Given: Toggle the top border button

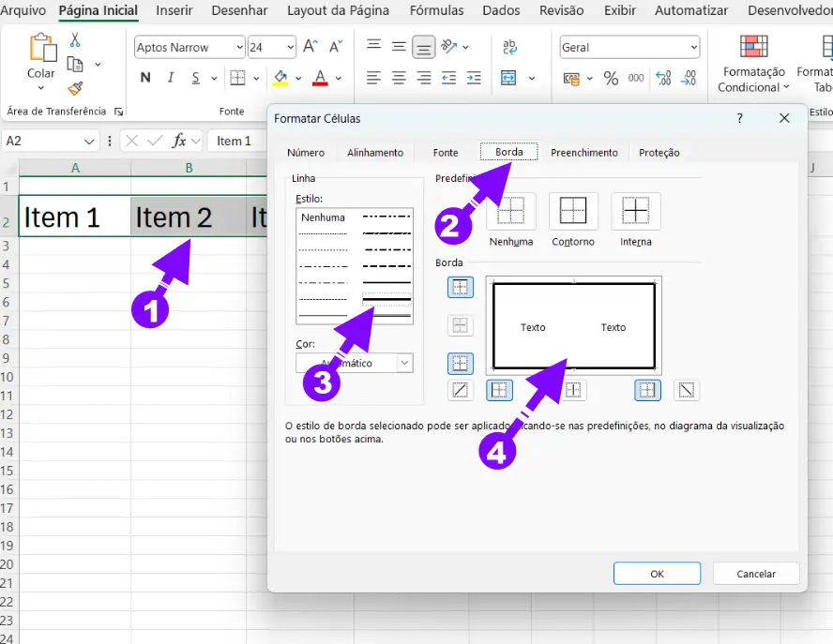Looking at the screenshot, I should pyautogui.click(x=461, y=288).
